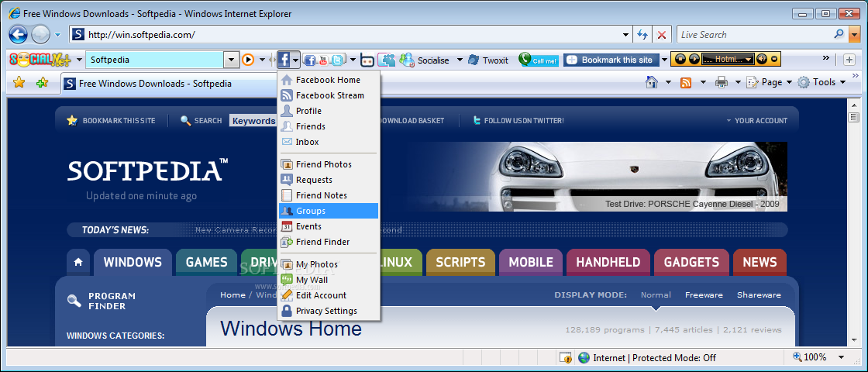Click the Socialise people icon

(407, 60)
